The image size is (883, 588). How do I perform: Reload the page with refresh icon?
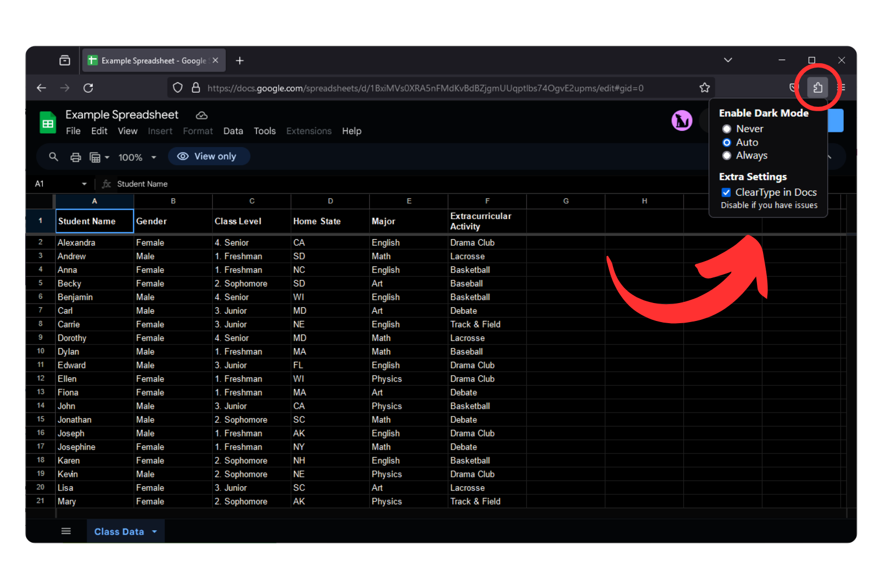point(88,88)
